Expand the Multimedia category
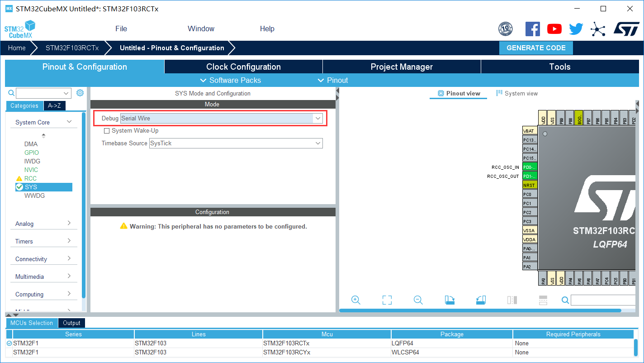Screen dimensions: 644x363 69,276
